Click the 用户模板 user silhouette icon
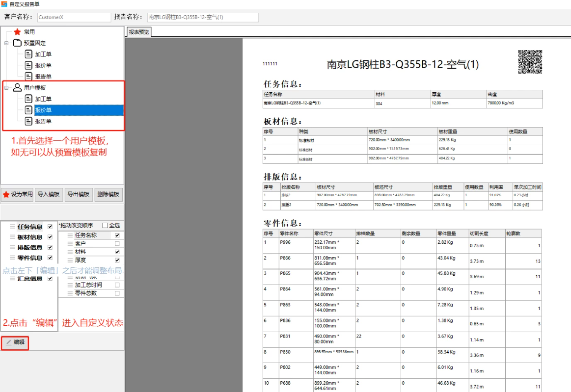571x392 pixels. (17, 88)
